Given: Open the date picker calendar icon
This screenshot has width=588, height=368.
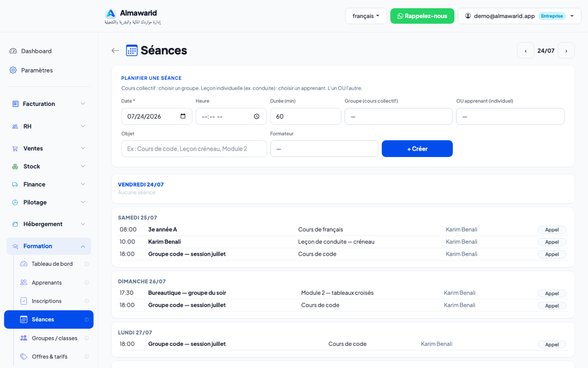Looking at the screenshot, I should click(x=183, y=116).
